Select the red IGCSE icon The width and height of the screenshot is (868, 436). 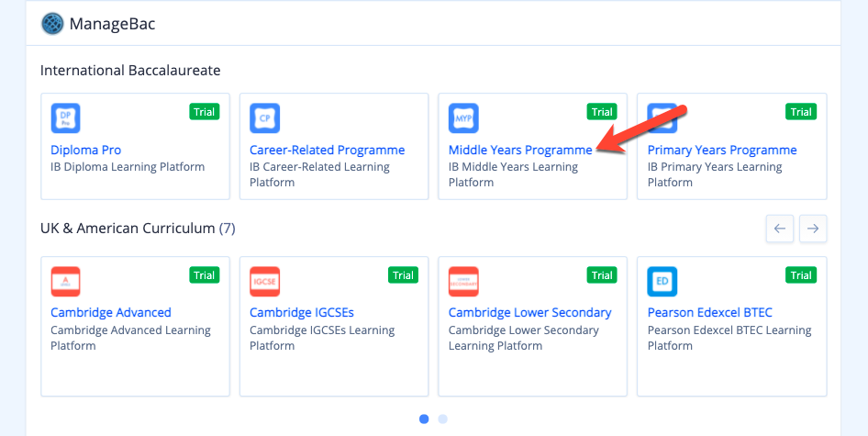coord(264,282)
